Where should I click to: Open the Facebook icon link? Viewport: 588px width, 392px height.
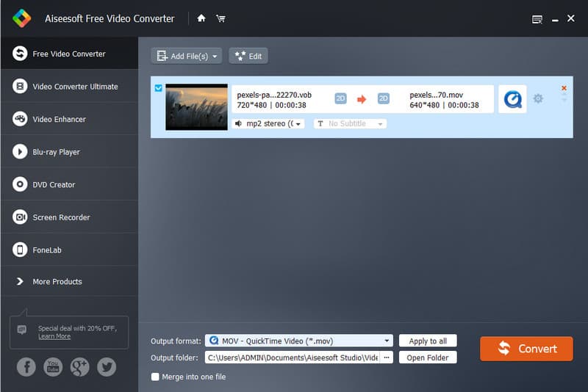point(26,367)
